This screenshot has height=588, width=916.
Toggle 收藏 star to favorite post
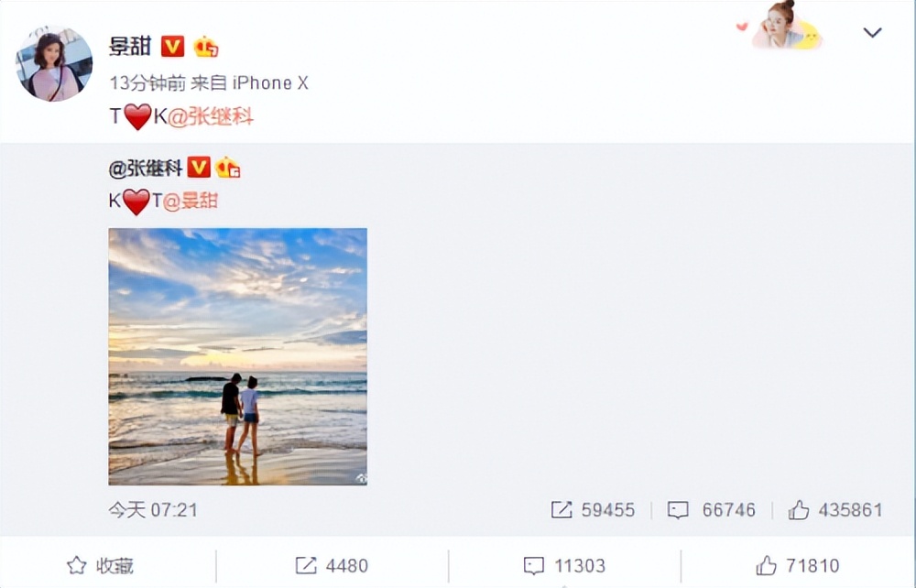(x=100, y=565)
